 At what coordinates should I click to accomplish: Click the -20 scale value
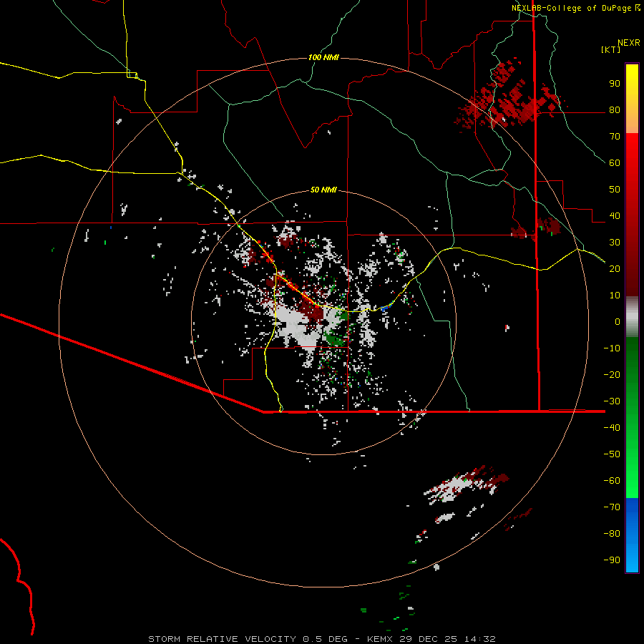click(612, 375)
